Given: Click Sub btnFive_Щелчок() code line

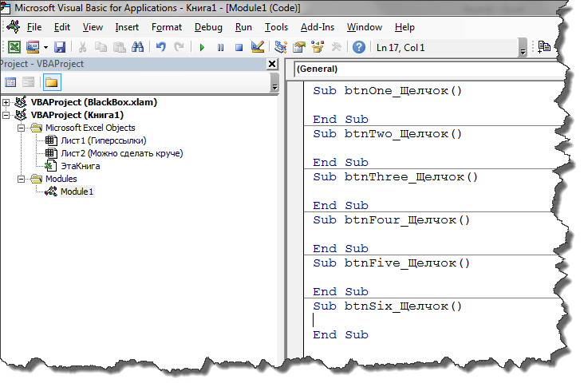Looking at the screenshot, I should [x=392, y=263].
